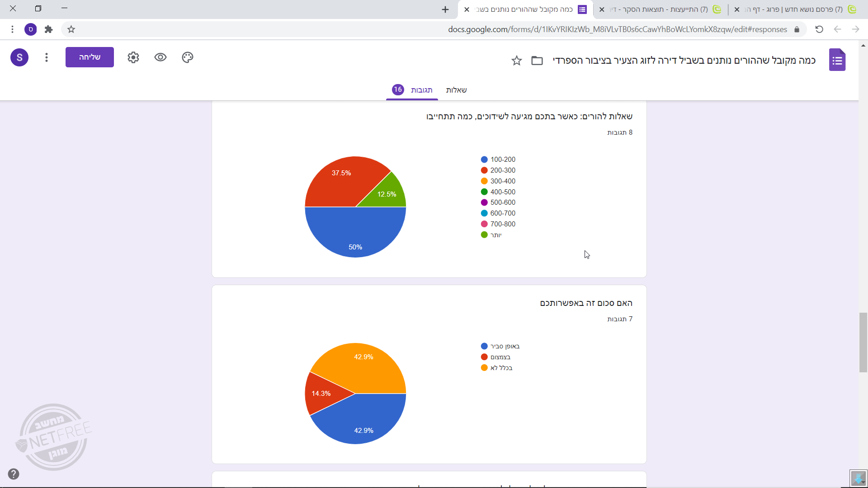Bookmark this page with the star
Image resolution: width=868 pixels, height=488 pixels.
71,29
